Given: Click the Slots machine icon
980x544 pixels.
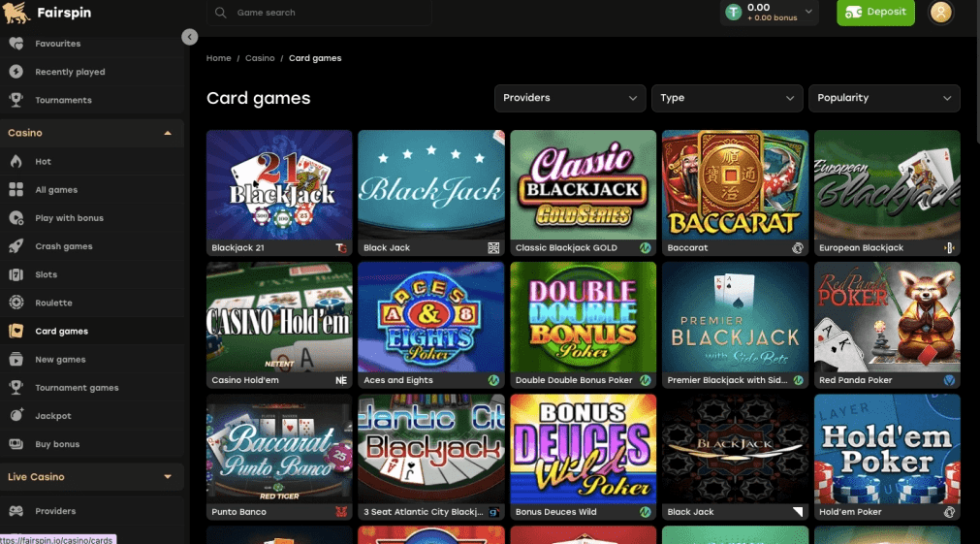Looking at the screenshot, I should (16, 274).
